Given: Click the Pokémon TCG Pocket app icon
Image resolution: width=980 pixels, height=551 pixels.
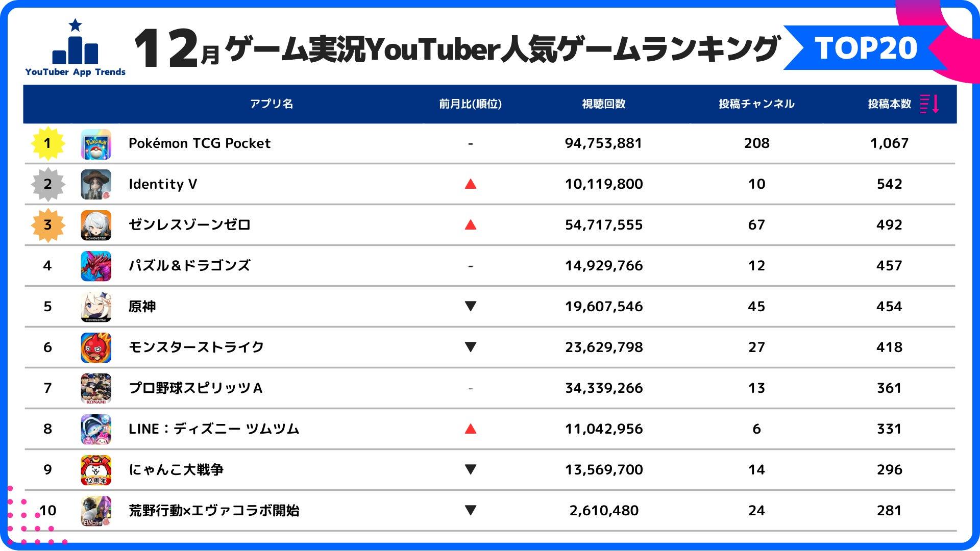Looking at the screenshot, I should (x=96, y=144).
